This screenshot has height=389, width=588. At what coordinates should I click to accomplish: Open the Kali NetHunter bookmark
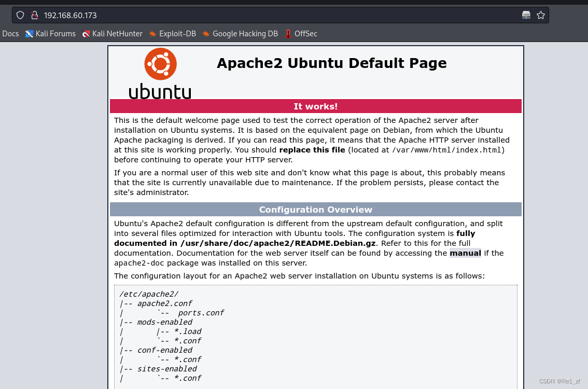coord(112,34)
